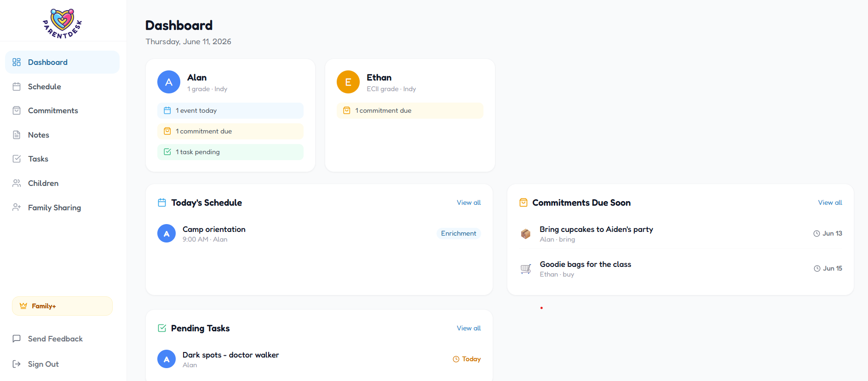Click the 'Jun 13' due date
This screenshot has width=868, height=381.
pyautogui.click(x=833, y=233)
